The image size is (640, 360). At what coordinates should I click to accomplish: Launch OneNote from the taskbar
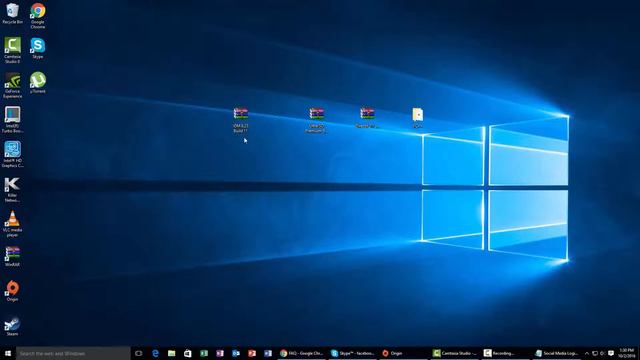220,353
